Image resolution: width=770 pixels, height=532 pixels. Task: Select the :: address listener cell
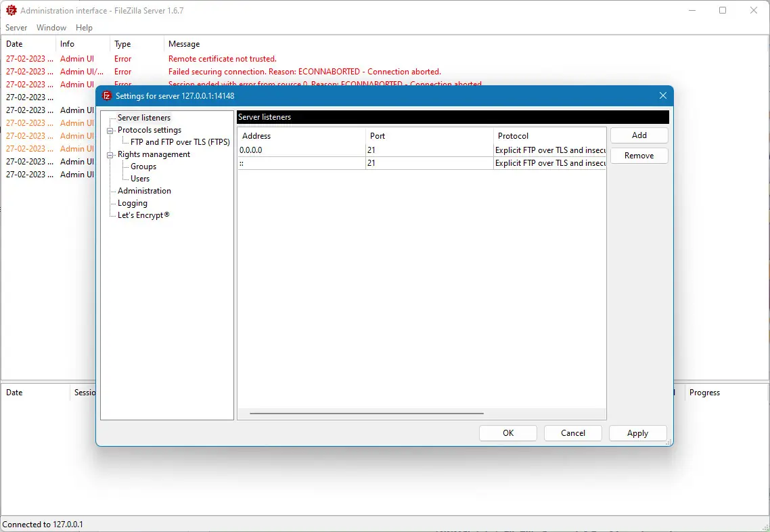click(302, 163)
